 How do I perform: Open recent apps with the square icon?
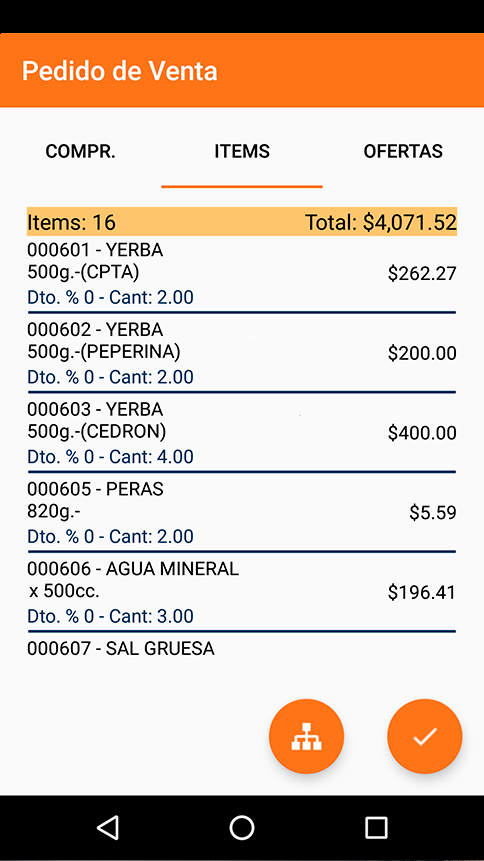click(x=376, y=828)
